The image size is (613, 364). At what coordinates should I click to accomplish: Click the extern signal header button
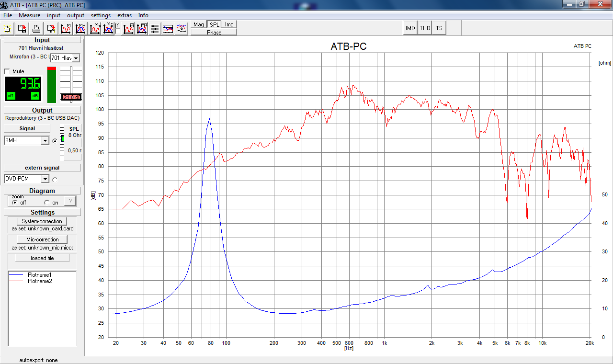(x=43, y=168)
